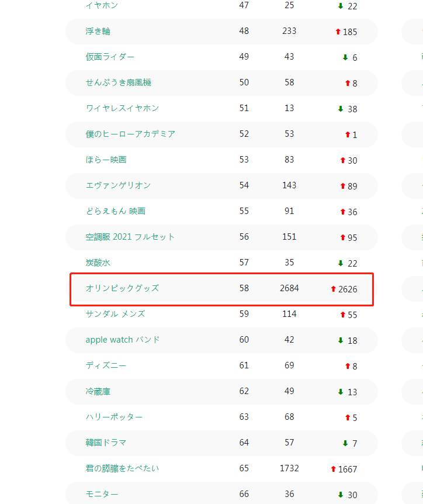Click the rank number 58 cell
Viewport: 423px width, 504px height.
244,288
